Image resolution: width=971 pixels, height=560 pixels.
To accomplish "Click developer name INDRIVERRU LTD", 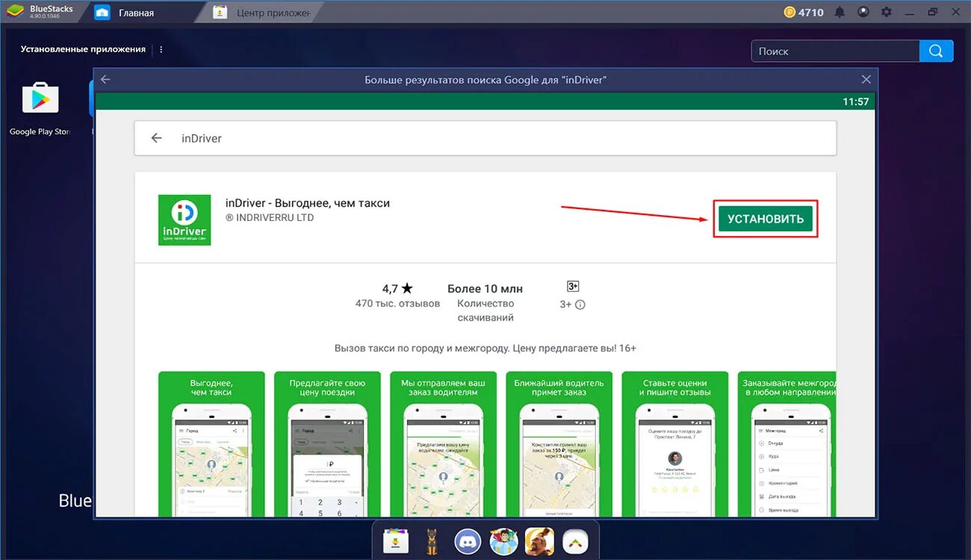I will click(270, 218).
